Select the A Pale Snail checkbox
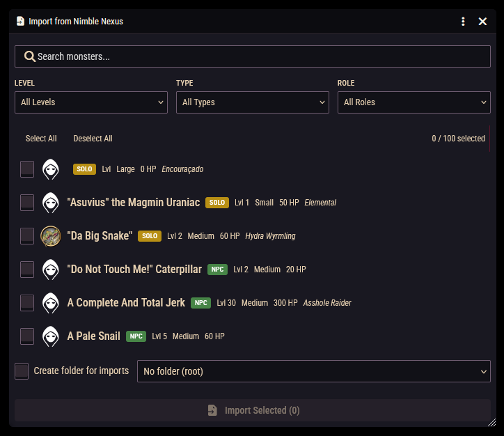Screen dimensions: 504x436 27,336
